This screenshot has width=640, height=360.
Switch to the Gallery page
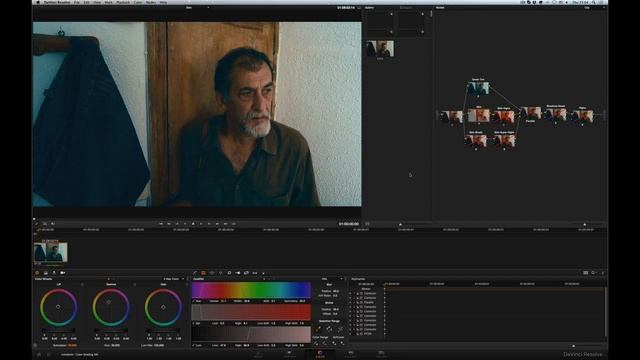pos(351,354)
